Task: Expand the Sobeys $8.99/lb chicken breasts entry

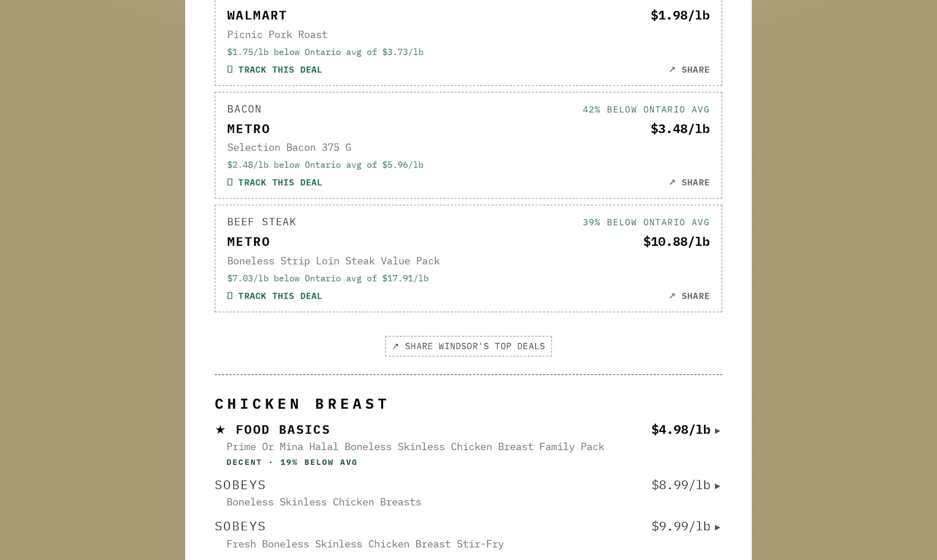Action: (x=717, y=486)
